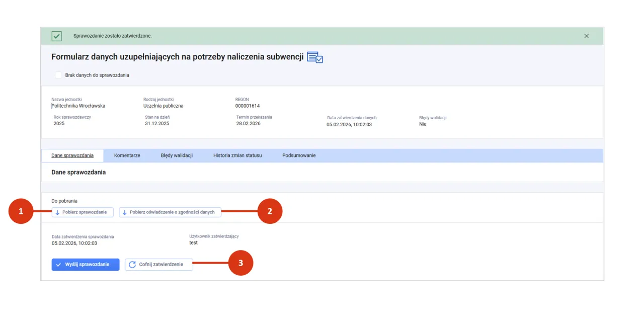Download the report via 'Pobierz sprawozdanie'
Screen dimensions: 644x327
[83, 212]
